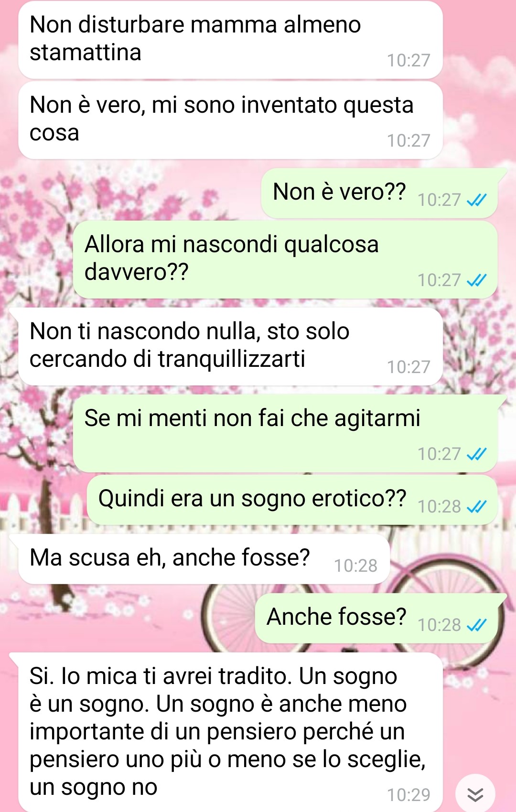The height and width of the screenshot is (812, 516).
Task: Select the 'Non è vero??' message bubble
Action: pos(379,193)
